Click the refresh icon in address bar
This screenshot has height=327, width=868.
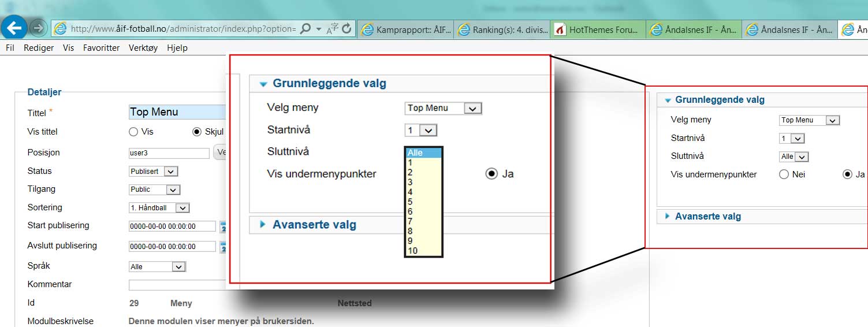pos(347,28)
